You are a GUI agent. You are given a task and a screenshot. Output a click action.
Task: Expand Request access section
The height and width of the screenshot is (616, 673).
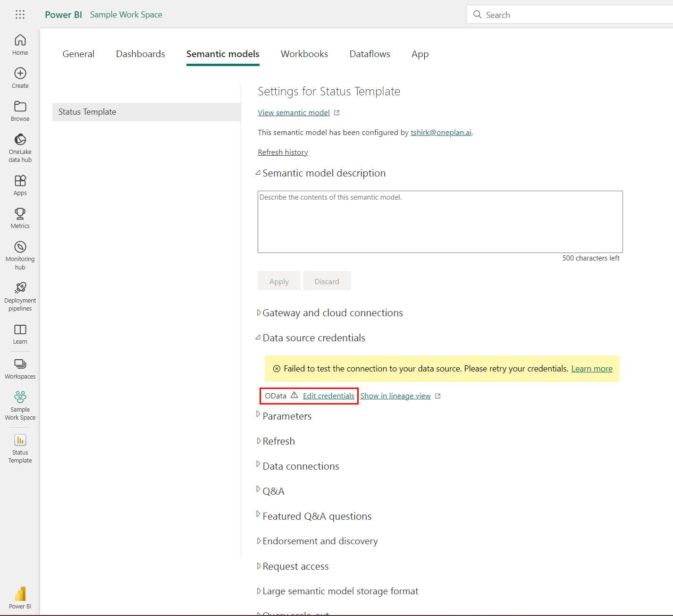[259, 566]
